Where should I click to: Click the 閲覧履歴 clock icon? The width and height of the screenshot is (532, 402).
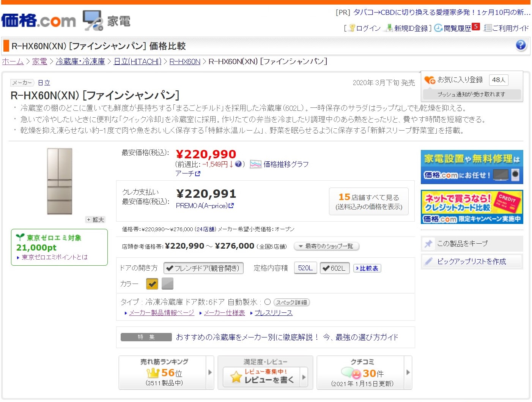(x=438, y=28)
